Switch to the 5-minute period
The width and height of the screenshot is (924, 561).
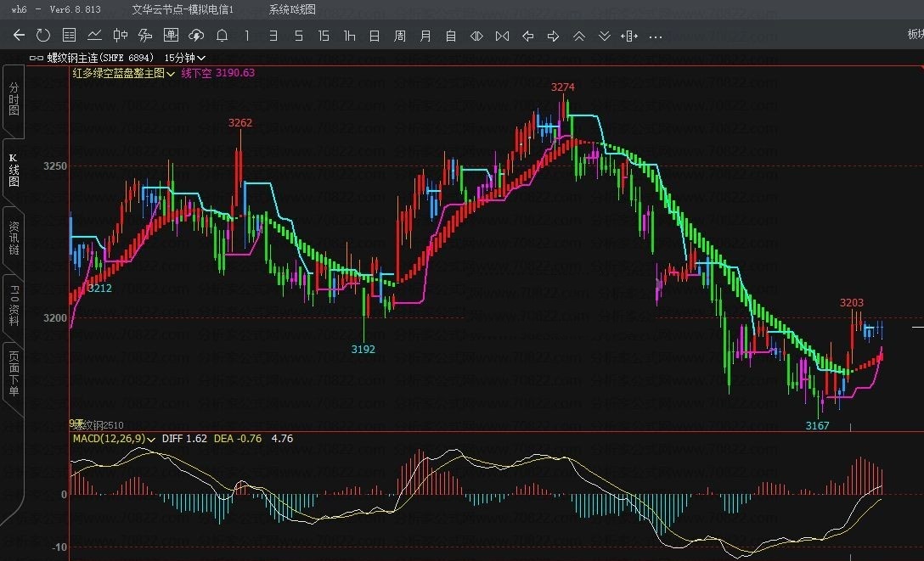pos(299,36)
